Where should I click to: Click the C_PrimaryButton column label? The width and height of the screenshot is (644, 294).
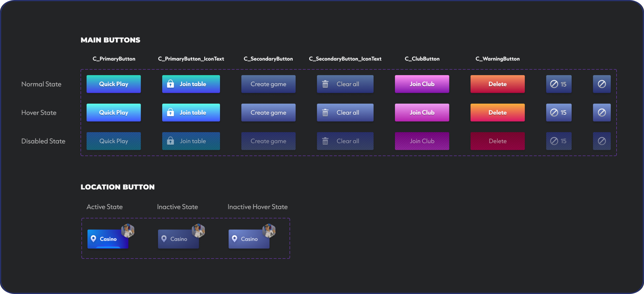coord(114,59)
